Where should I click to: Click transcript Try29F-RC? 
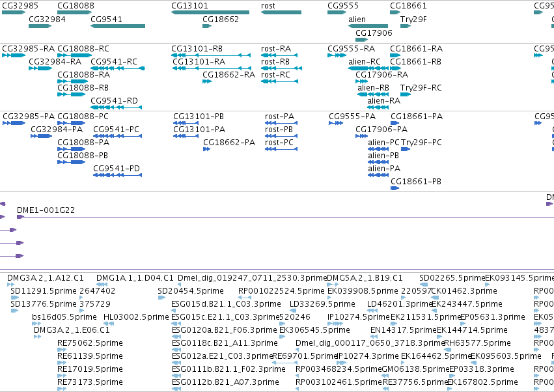tap(421, 88)
